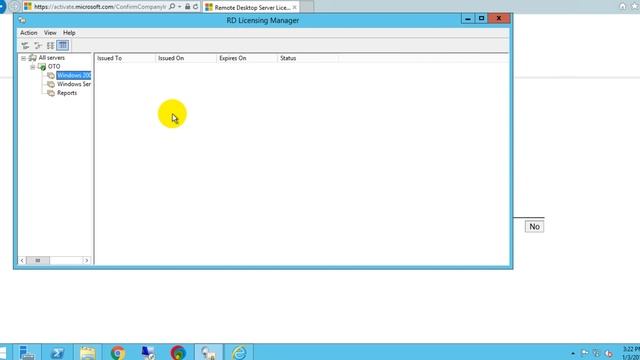Sort by the Expires On column
Image resolution: width=640 pixels, height=360 pixels.
247,58
